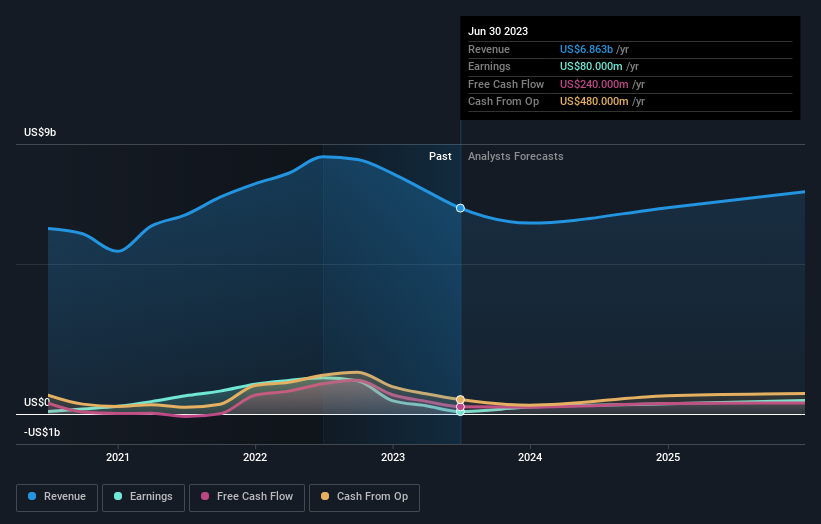Click the 2022 x-axis label
Screen dimensions: 821x524
(x=255, y=458)
